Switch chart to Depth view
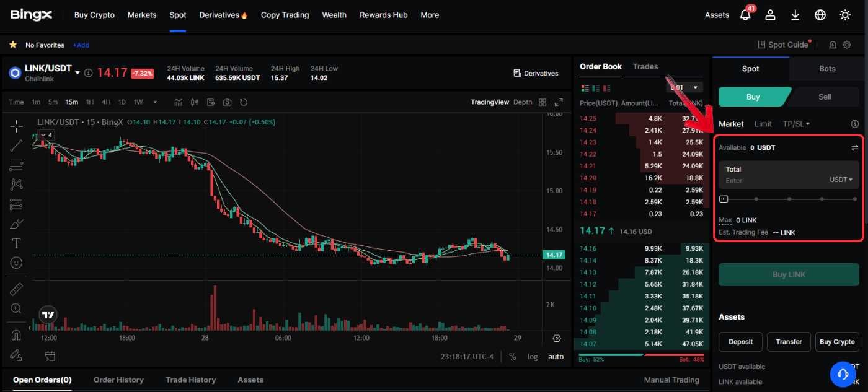Viewport: 868px width, 392px height. pos(523,102)
